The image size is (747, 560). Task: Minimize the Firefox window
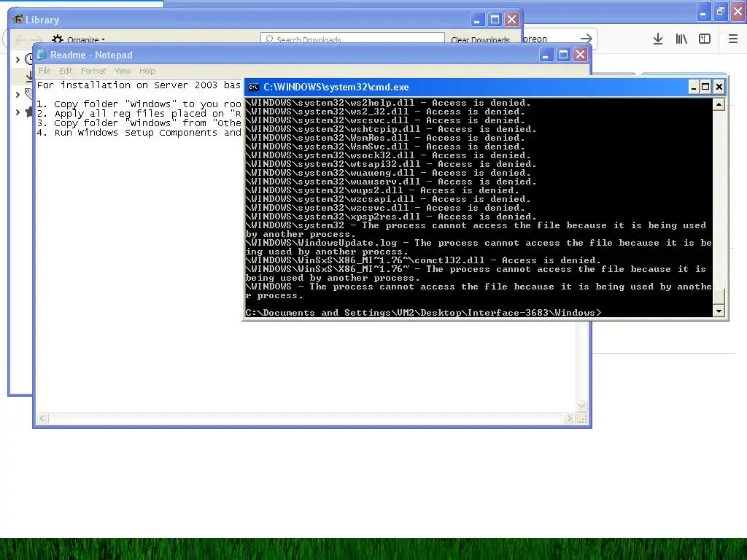703,12
